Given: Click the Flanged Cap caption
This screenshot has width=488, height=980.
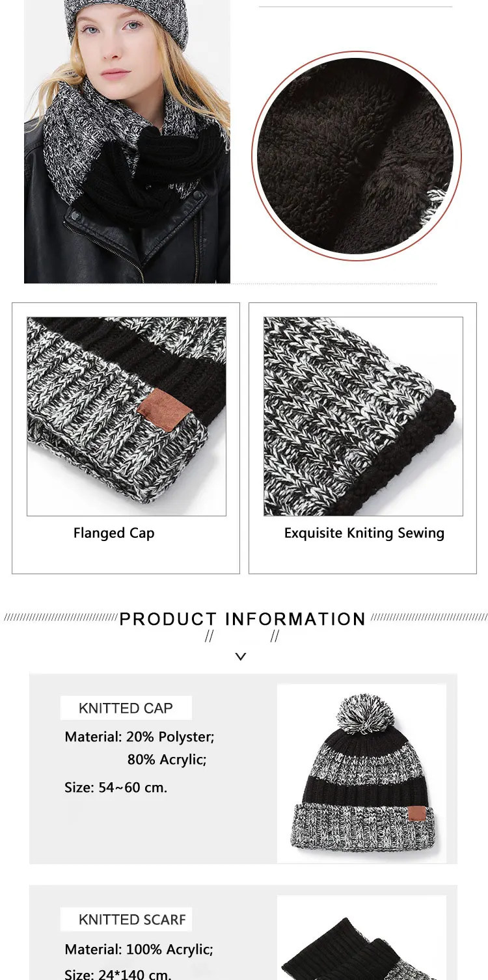Looking at the screenshot, I should point(114,533).
